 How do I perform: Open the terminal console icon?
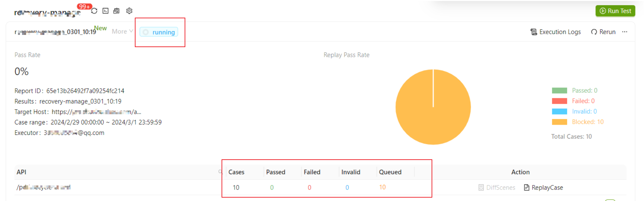click(106, 11)
